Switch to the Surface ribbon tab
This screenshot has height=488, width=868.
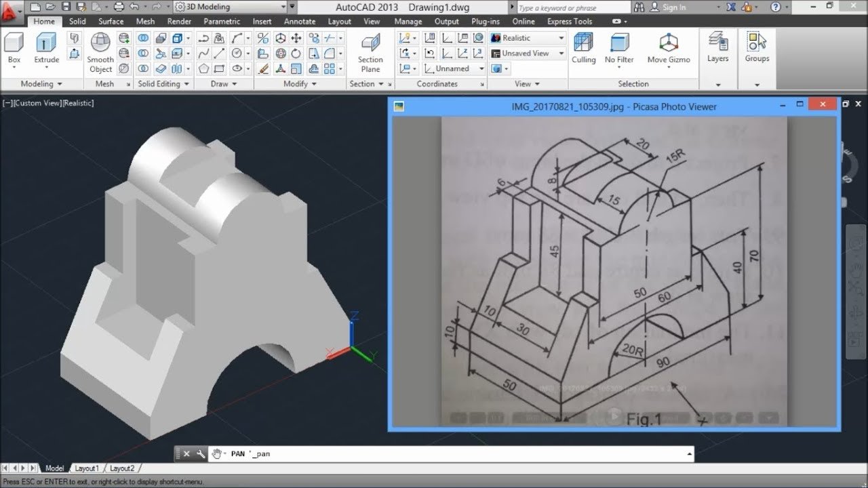click(111, 21)
